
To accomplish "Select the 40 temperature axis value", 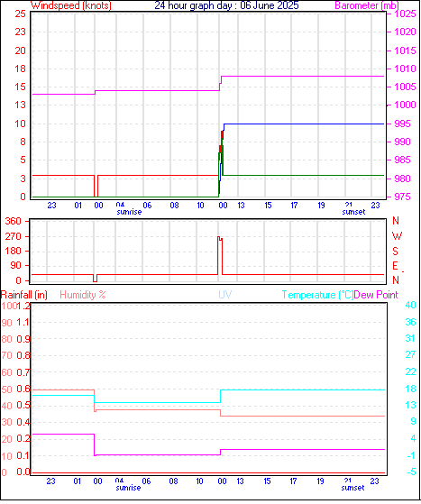I will point(410,305).
